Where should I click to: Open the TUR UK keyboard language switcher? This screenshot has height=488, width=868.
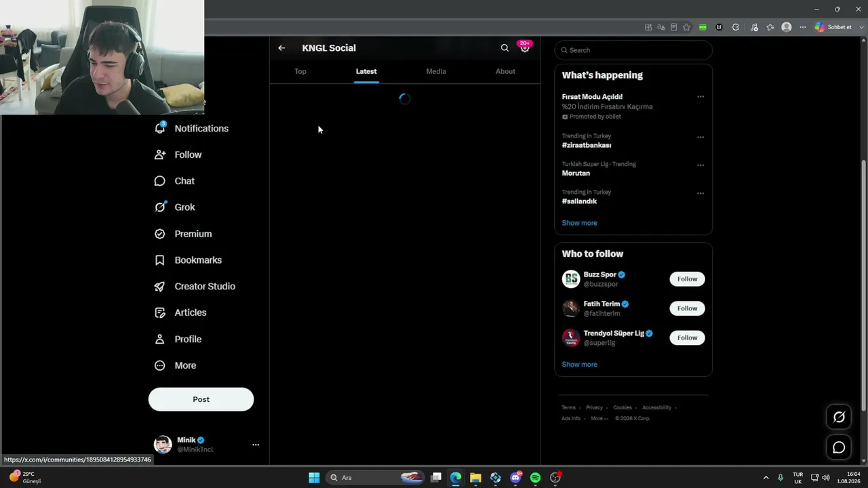click(798, 478)
